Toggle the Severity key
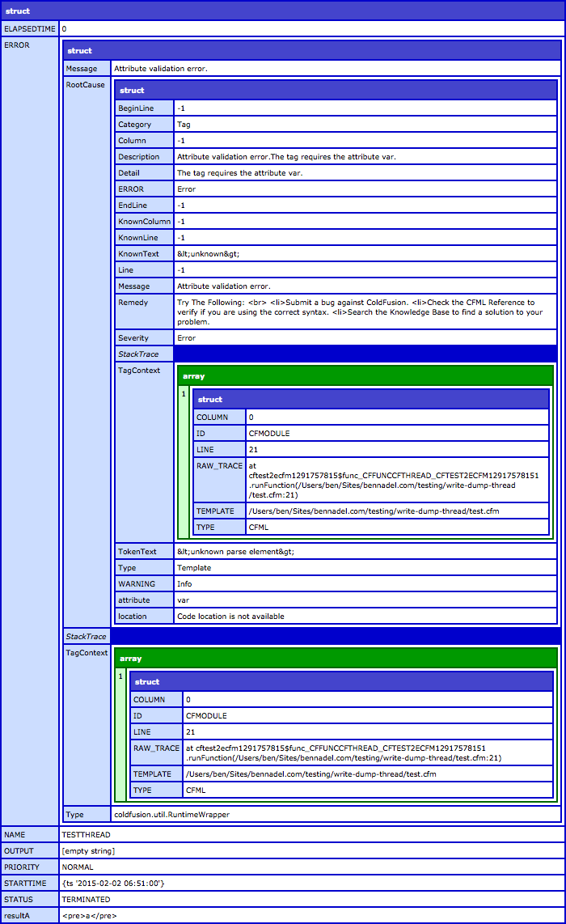This screenshot has height=924, width=566. 144,337
